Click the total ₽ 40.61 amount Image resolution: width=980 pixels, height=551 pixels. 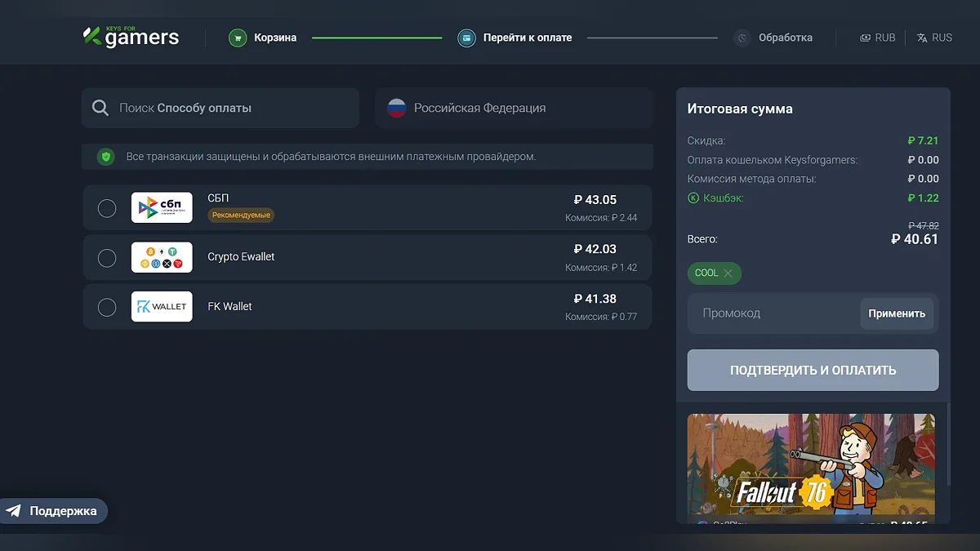click(x=915, y=239)
